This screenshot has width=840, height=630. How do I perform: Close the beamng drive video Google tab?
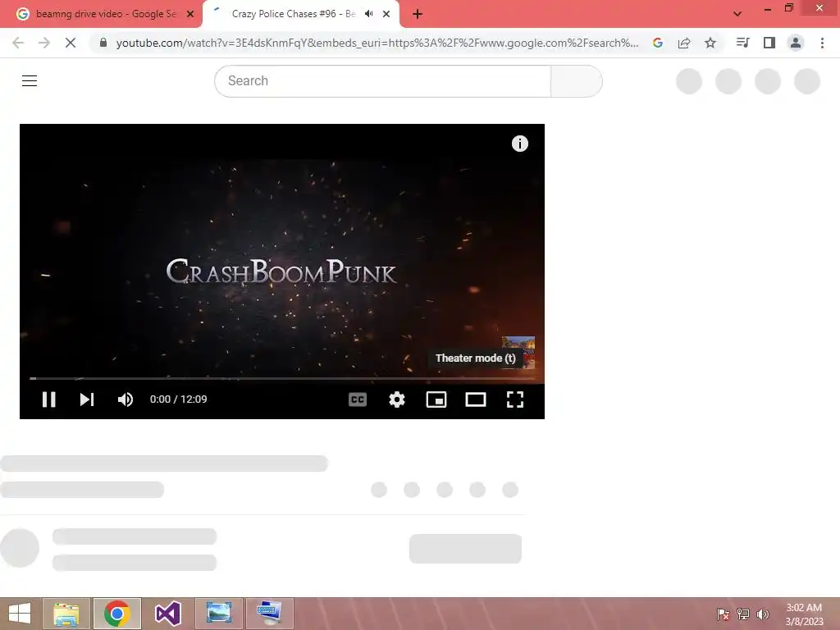pyautogui.click(x=190, y=14)
